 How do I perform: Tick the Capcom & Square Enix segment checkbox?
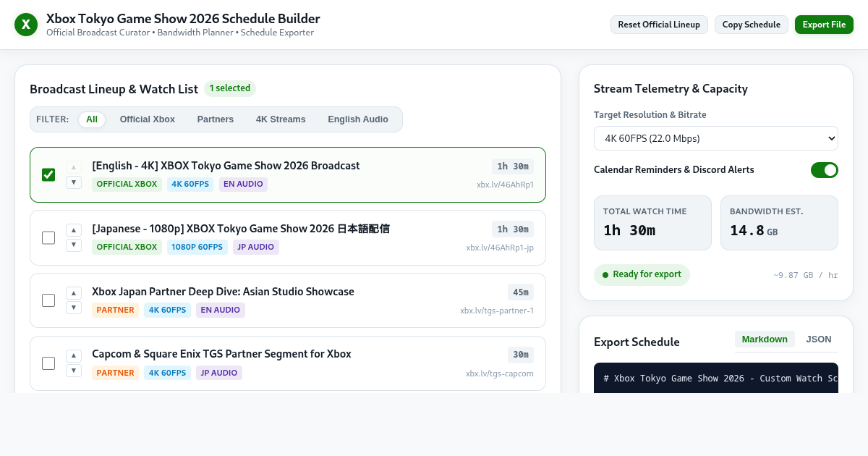click(48, 363)
